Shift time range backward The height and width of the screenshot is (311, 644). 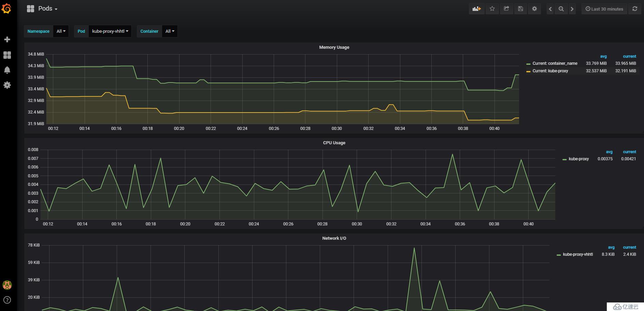(550, 9)
